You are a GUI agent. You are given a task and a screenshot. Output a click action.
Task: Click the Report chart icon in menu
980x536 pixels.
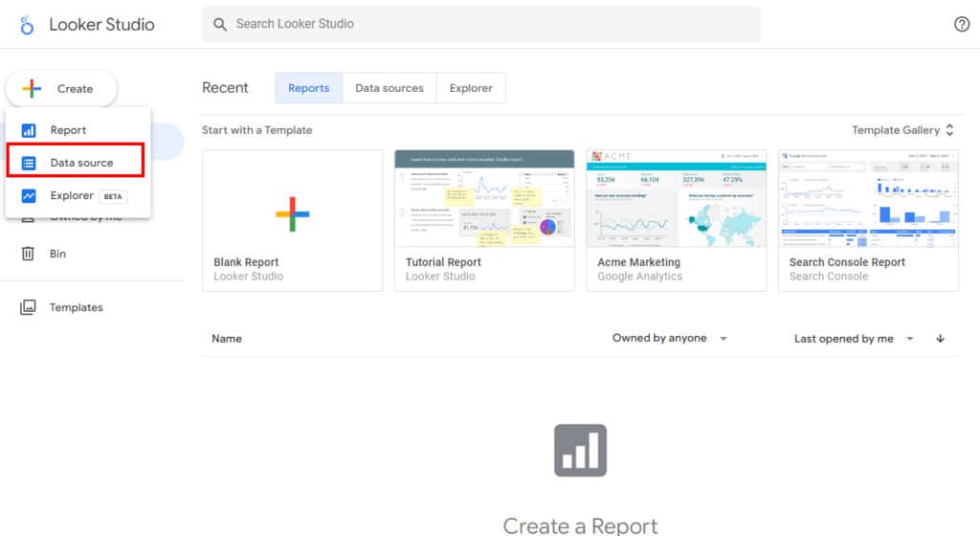[29, 130]
